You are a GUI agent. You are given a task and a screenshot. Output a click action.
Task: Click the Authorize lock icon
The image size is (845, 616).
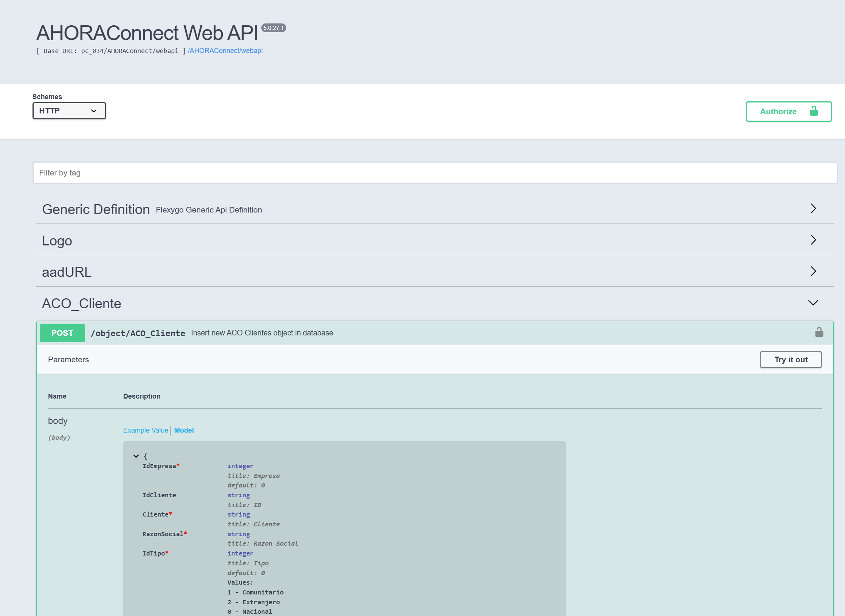(814, 111)
